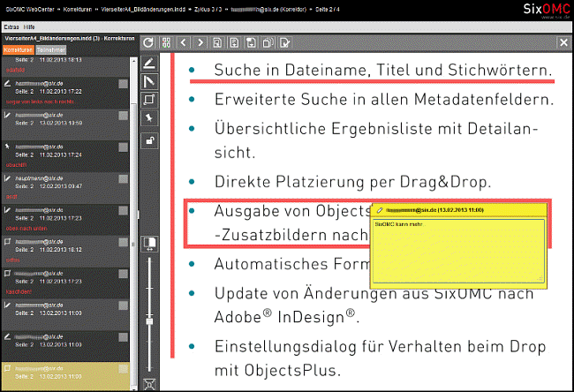Click the document with plus toolbar icon

coord(234,43)
